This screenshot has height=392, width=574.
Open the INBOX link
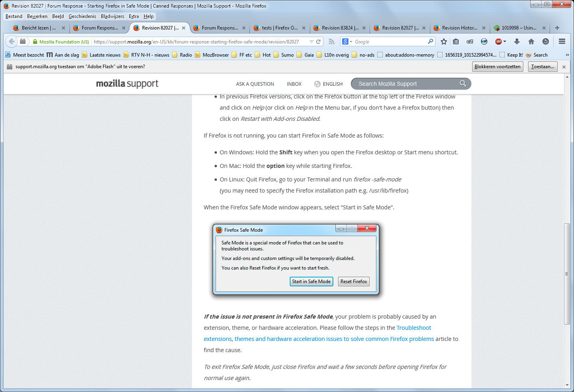(294, 84)
